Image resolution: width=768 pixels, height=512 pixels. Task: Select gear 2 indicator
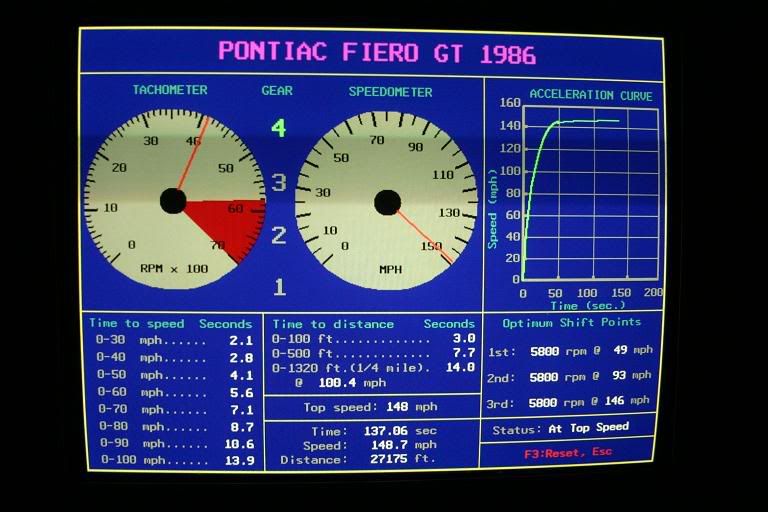(279, 235)
